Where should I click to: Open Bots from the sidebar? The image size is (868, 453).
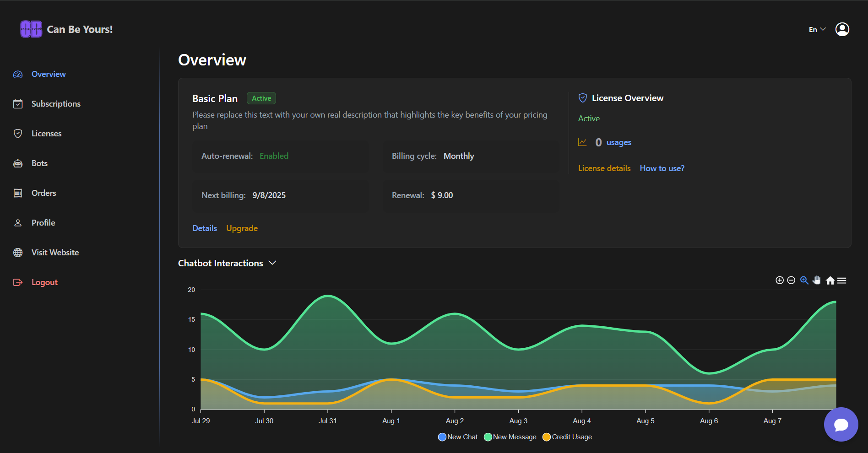pyautogui.click(x=39, y=163)
